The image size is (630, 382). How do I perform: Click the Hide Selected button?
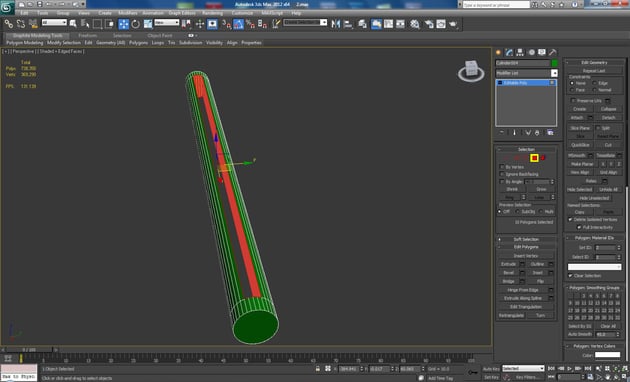coord(579,189)
